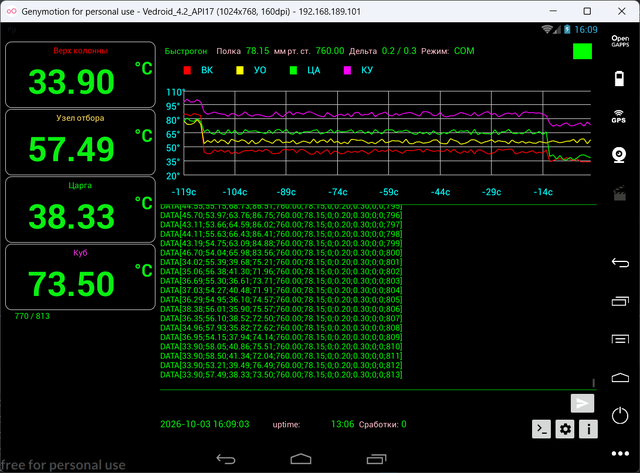Click the DATA log line ending 806
The width and height of the screenshot is (640, 473).
(x=281, y=309)
